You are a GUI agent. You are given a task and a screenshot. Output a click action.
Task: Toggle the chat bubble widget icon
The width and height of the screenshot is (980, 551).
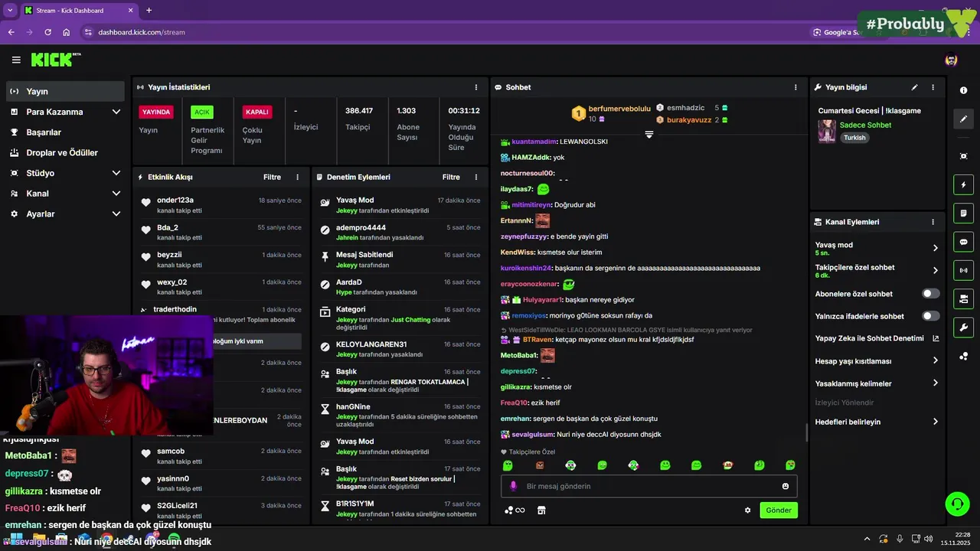tap(963, 242)
